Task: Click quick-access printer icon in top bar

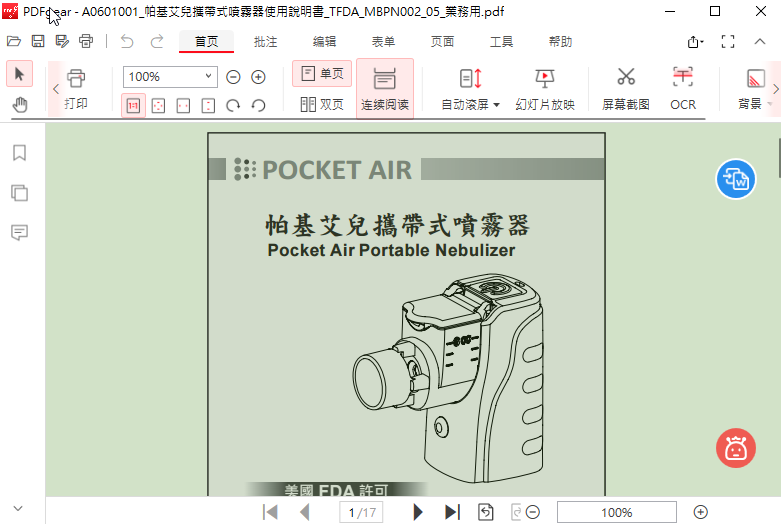Action: (86, 41)
